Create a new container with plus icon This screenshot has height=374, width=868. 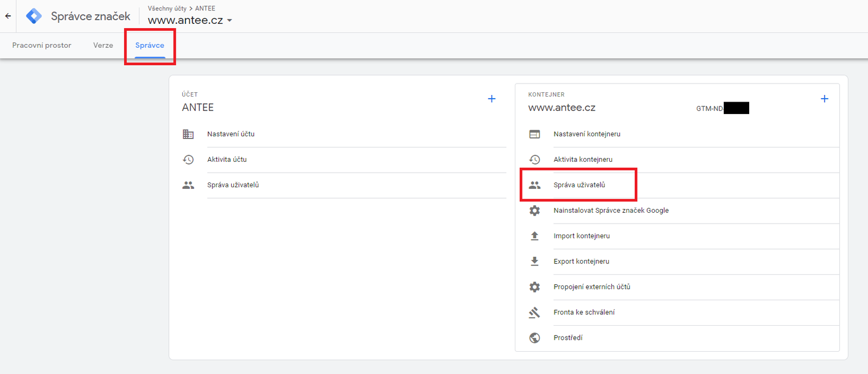pos(825,99)
